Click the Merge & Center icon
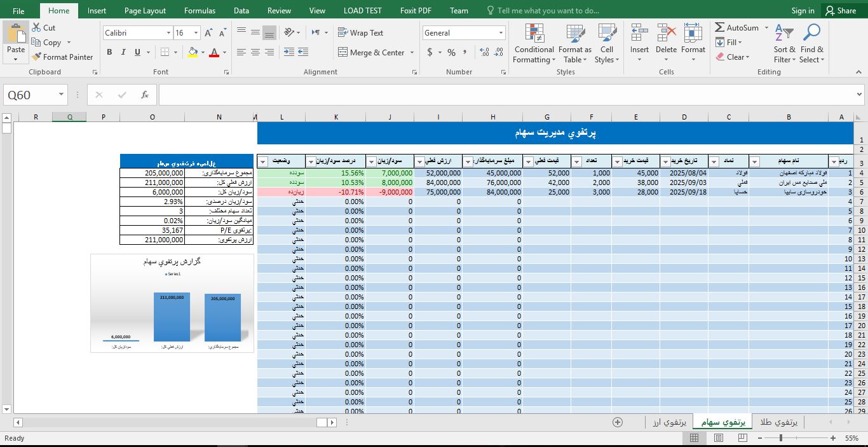868x447 pixels. tap(343, 53)
